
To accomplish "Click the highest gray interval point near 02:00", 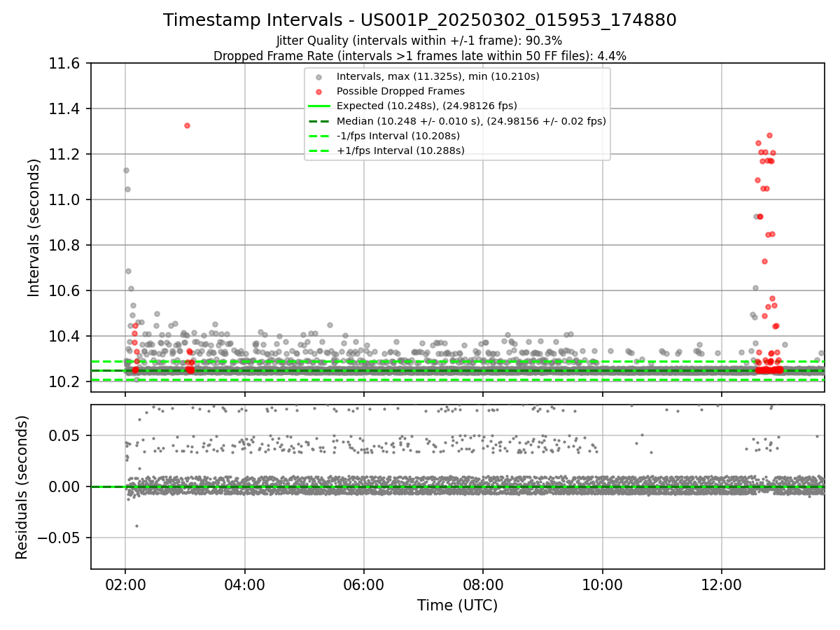I will [126, 170].
